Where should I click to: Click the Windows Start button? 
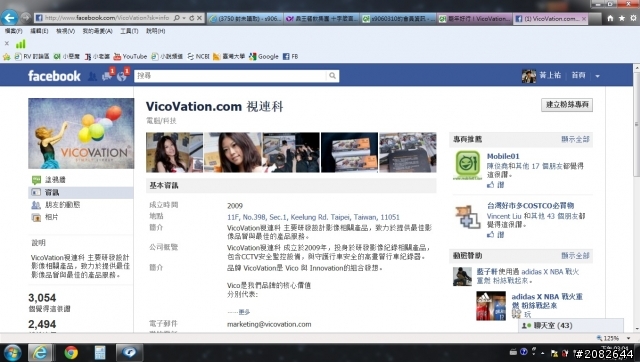(12, 352)
